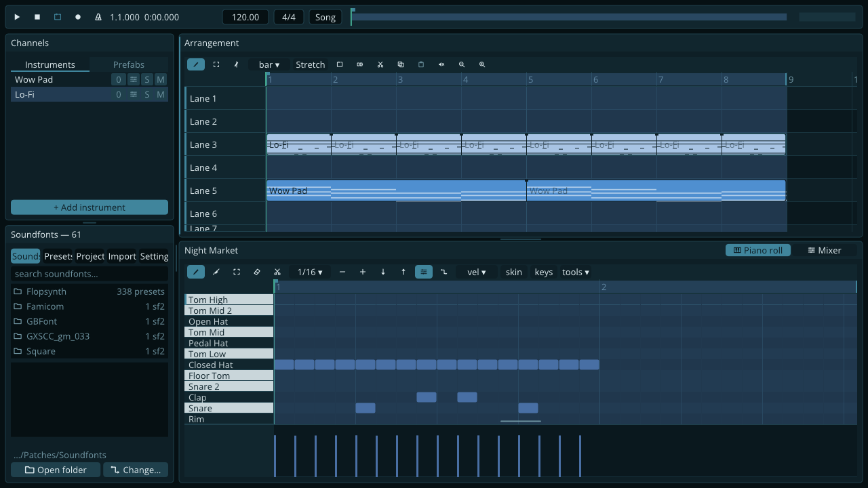Open the vel parameter dropdown
Viewport: 868px width, 488px height.
pyautogui.click(x=477, y=272)
